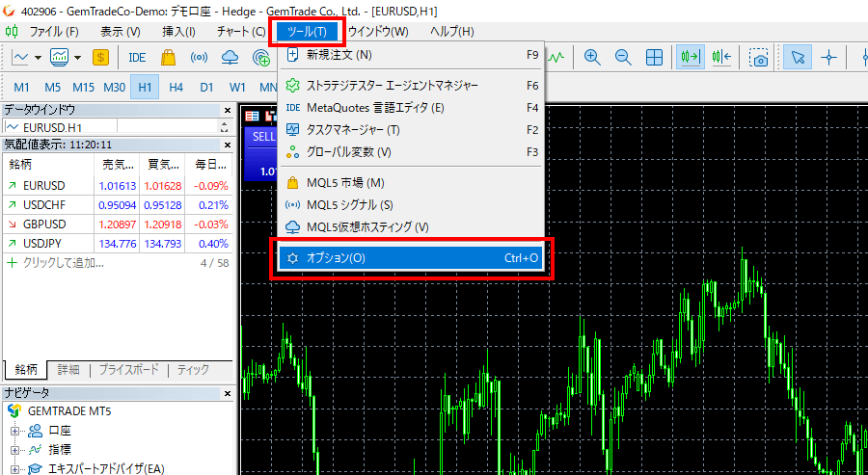
Task: Switch timeframe to H4
Action: click(176, 88)
